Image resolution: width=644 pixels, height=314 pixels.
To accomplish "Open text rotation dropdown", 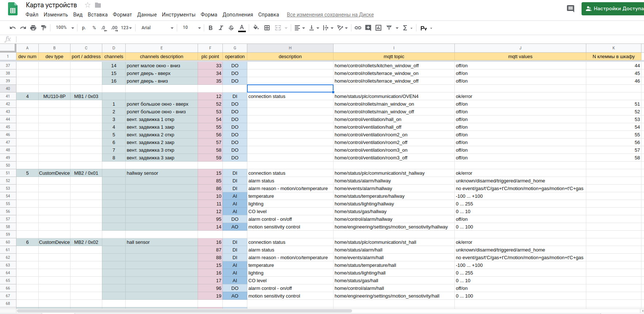I will (x=342, y=28).
